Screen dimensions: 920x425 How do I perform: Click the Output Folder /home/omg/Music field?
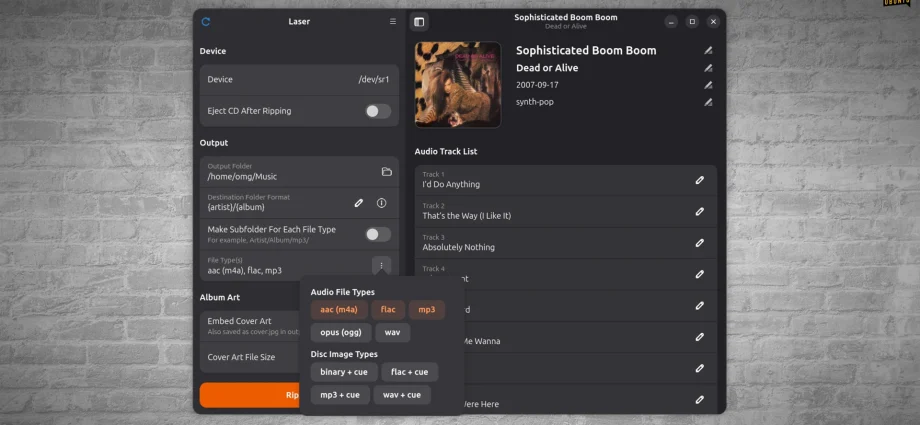299,171
